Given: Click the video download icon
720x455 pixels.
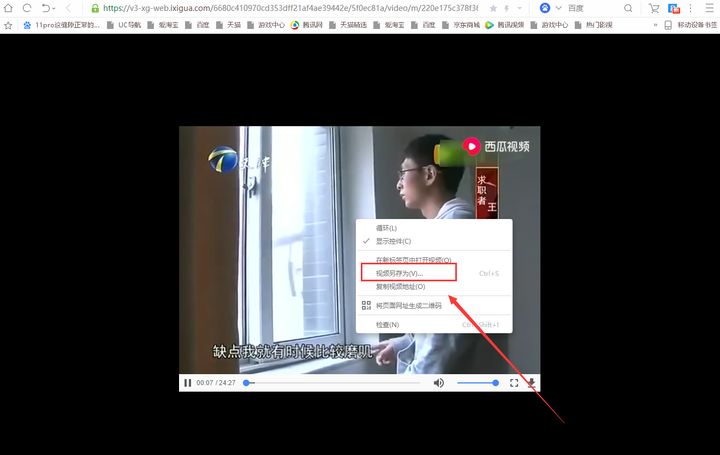Looking at the screenshot, I should point(531,383).
